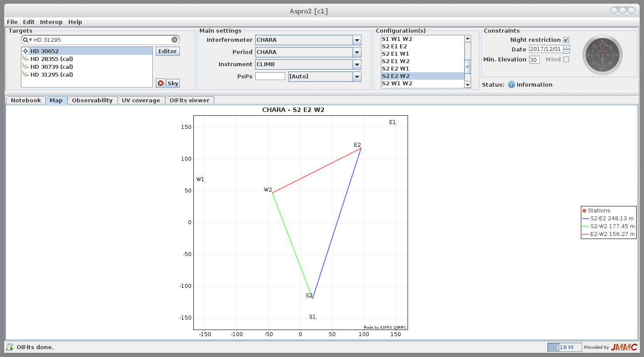The image size is (644, 357).
Task: Click the wind compass widget
Action: pos(603,55)
